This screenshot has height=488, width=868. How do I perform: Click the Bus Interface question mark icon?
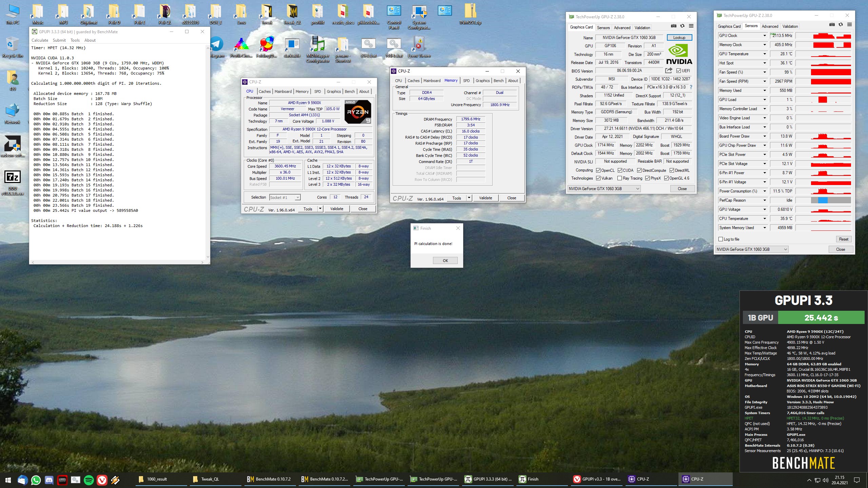click(x=691, y=87)
